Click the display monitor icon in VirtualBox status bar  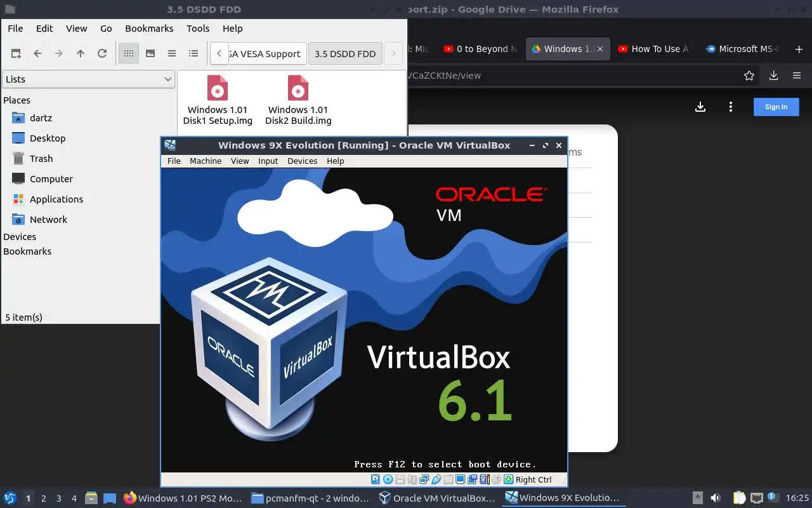coord(460,479)
